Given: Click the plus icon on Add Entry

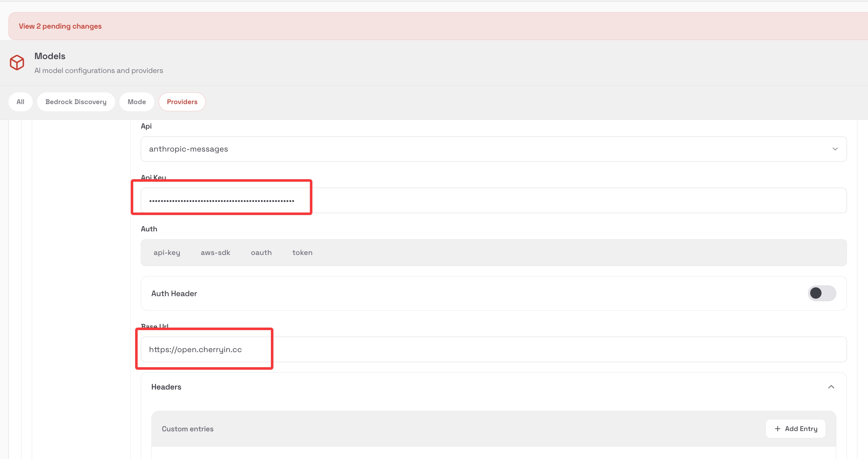Looking at the screenshot, I should (x=777, y=429).
